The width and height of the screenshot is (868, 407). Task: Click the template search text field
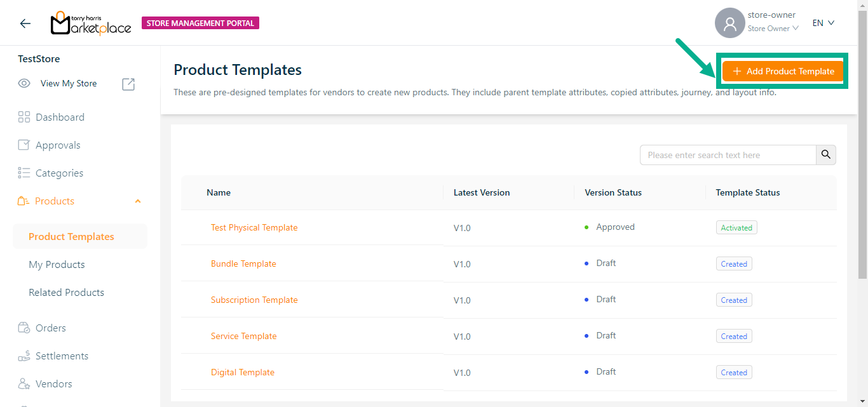(728, 155)
